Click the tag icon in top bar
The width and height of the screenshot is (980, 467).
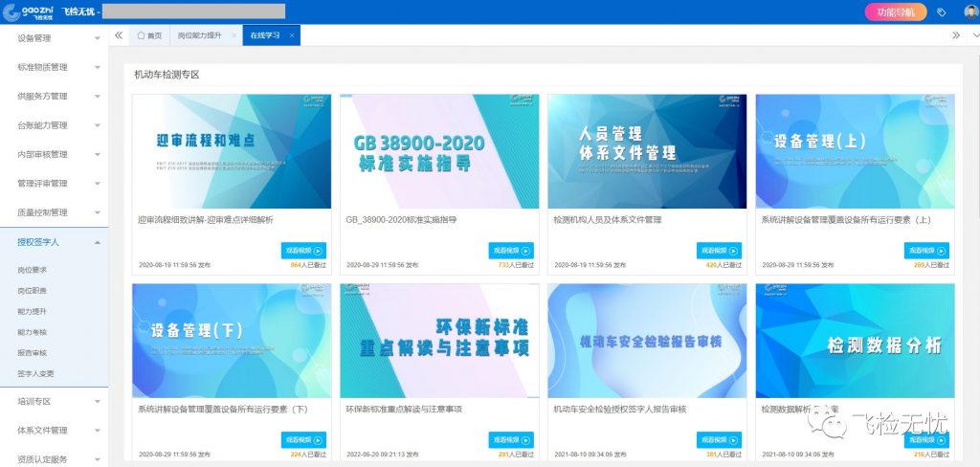[942, 12]
